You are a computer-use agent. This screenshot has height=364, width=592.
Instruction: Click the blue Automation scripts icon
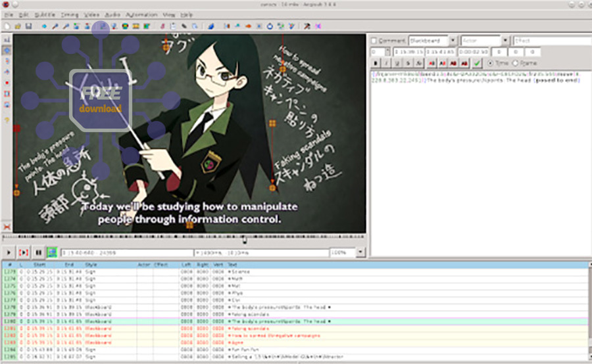pos(211,26)
